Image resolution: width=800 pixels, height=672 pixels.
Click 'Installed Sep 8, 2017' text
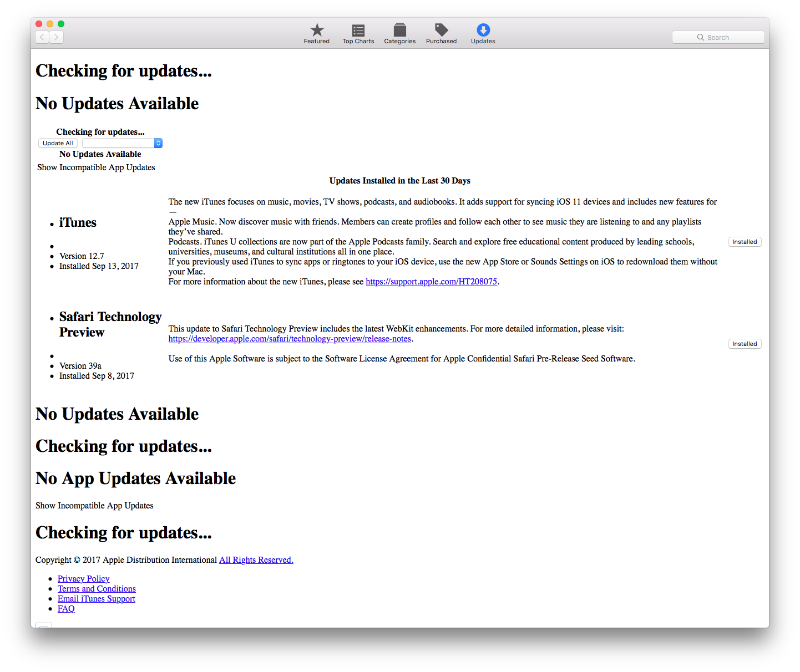(97, 376)
